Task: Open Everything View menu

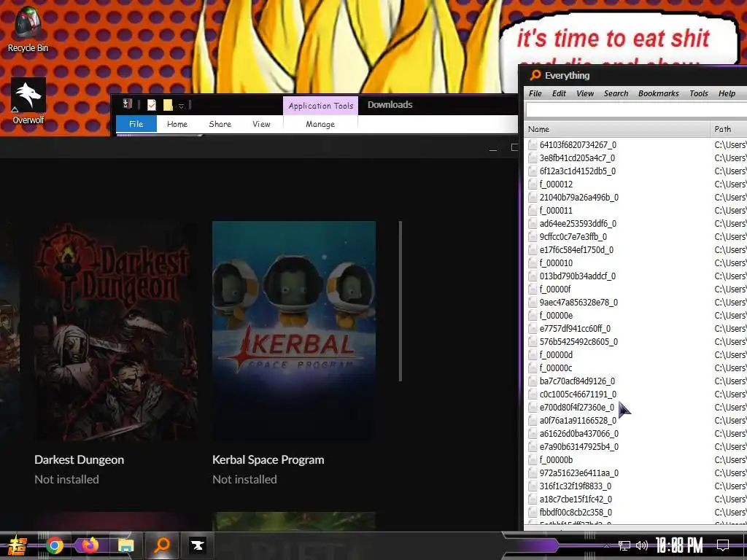Action: click(585, 93)
